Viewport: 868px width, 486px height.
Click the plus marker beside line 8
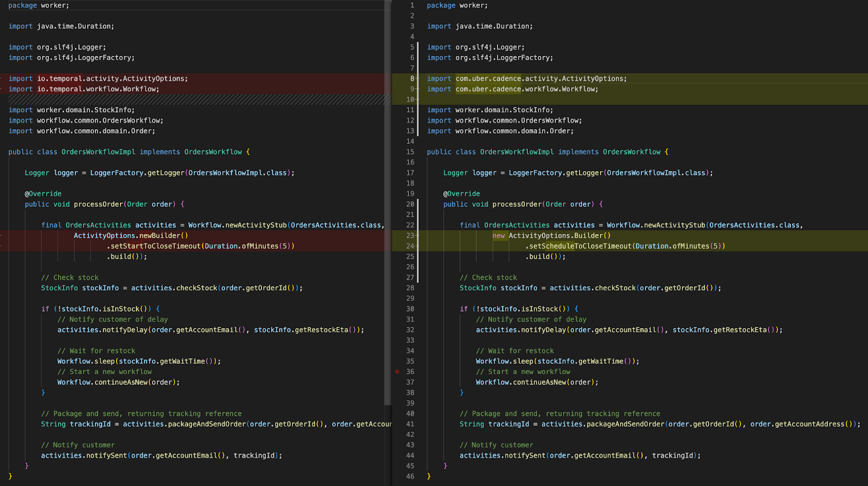tap(417, 79)
